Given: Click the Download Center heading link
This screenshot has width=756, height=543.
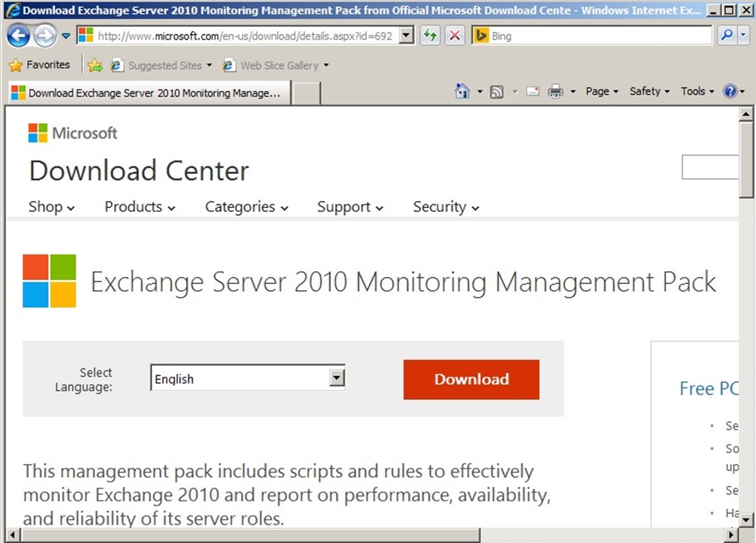Looking at the screenshot, I should pyautogui.click(x=139, y=171).
